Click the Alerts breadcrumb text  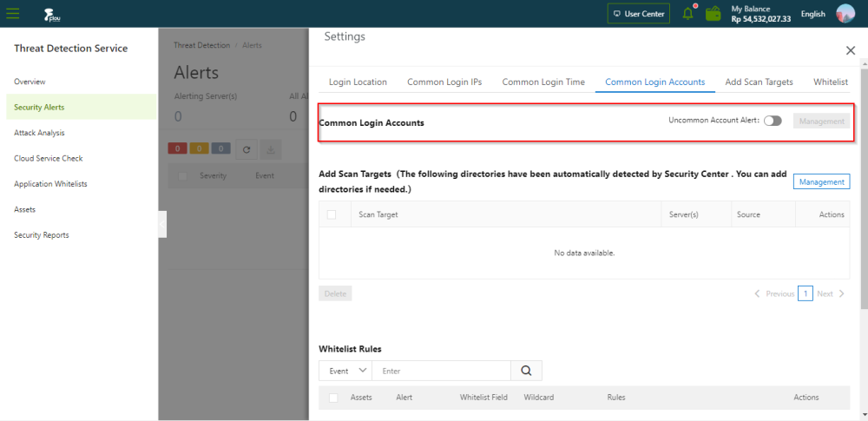252,45
